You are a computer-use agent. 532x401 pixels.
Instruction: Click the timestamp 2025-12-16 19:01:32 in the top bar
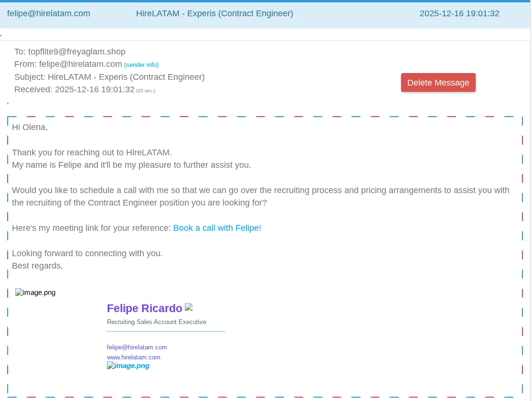(x=459, y=13)
